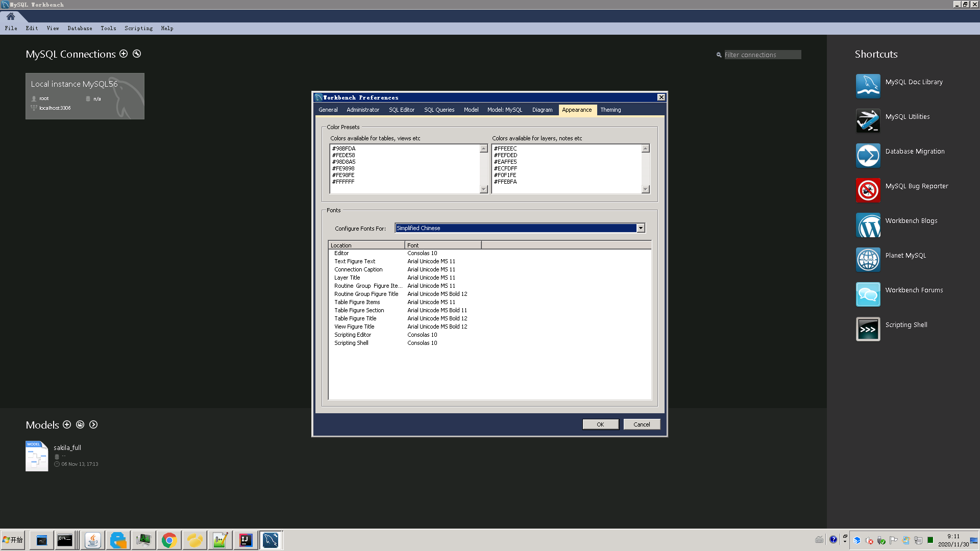Open manage connections wrench icon
The image size is (980, 551).
[137, 54]
